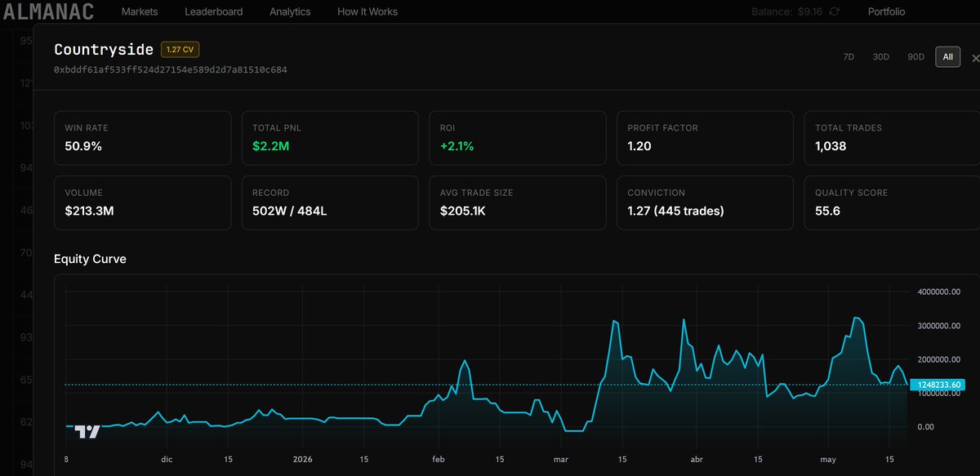
Task: Click the Countryside trader name
Action: coord(104,49)
